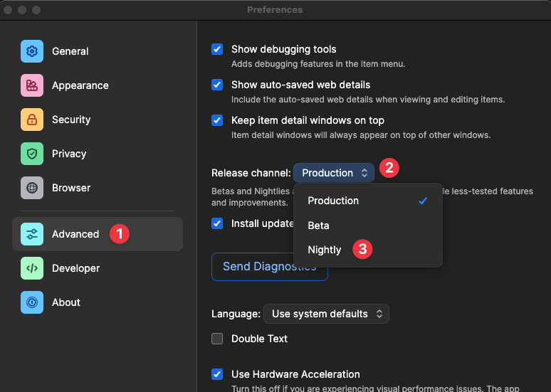
Task: Select Beta in the channel menu
Action: [319, 226]
